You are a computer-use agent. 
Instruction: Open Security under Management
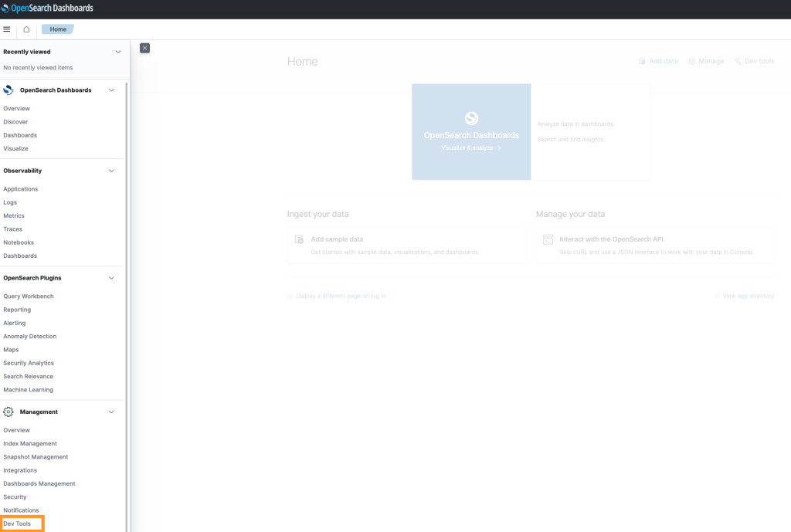tap(15, 497)
